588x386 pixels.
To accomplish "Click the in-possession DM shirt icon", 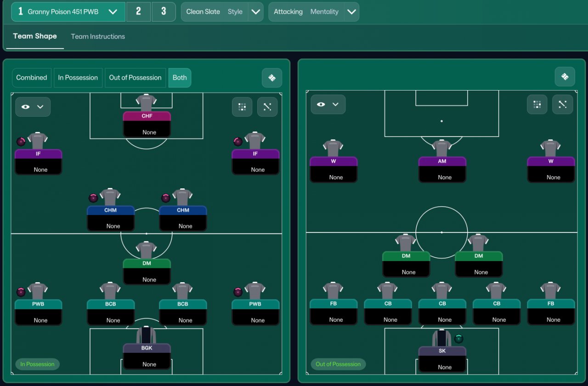I will (x=147, y=250).
